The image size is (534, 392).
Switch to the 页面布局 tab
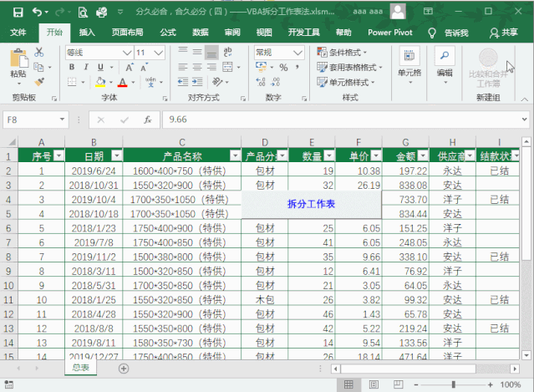(x=127, y=33)
